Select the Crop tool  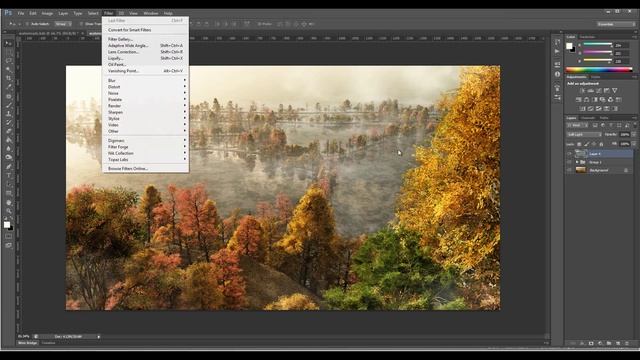[x=9, y=78]
